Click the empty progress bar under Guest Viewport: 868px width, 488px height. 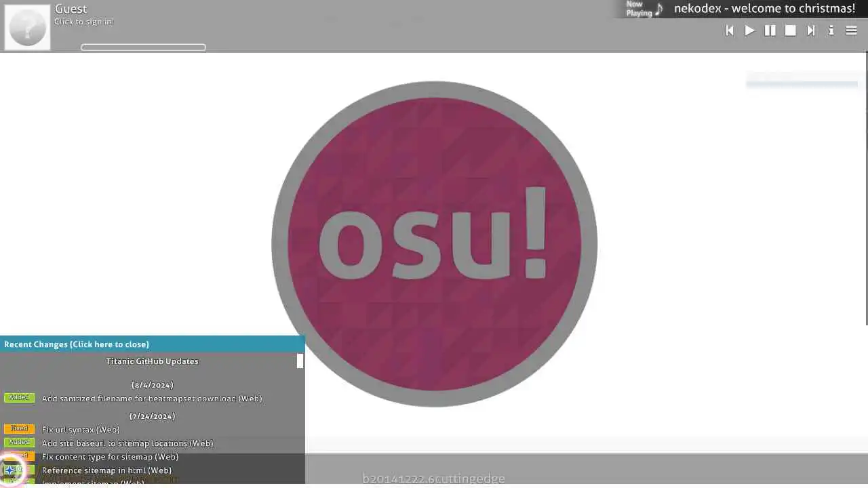click(143, 47)
